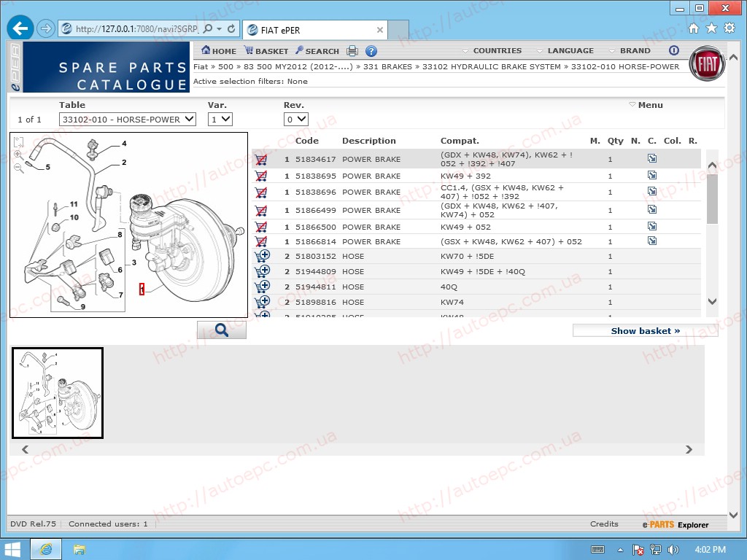Open browser Tools gear menu
The image size is (747, 560).
point(729,28)
